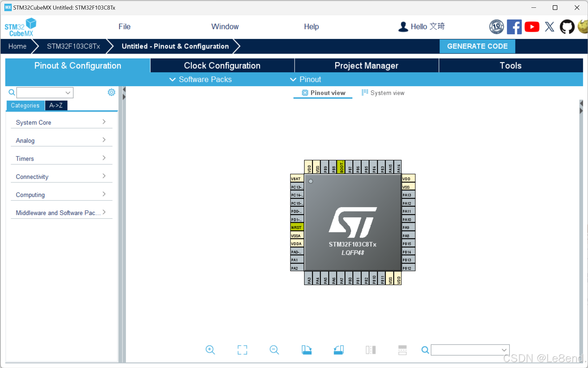Open the File menu

(124, 27)
